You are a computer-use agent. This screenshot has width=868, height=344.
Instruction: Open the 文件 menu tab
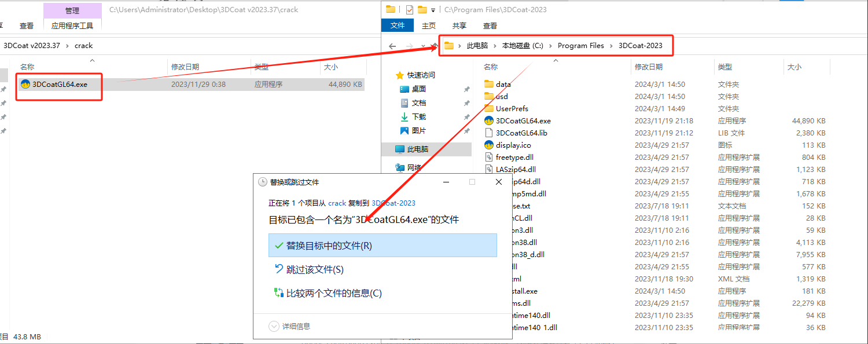tap(398, 25)
